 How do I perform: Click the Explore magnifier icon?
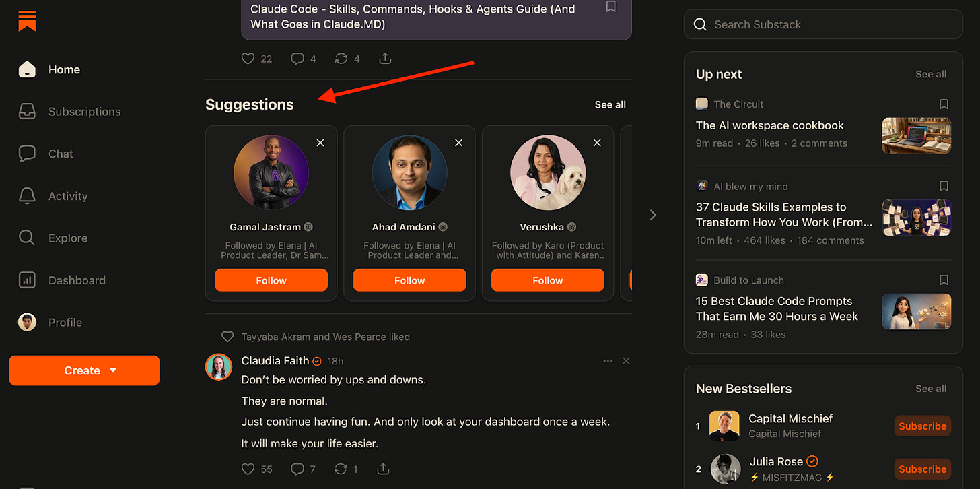click(x=27, y=238)
